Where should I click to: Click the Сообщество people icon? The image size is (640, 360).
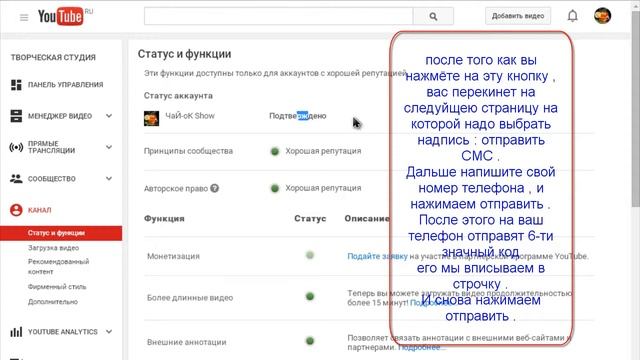tap(16, 178)
